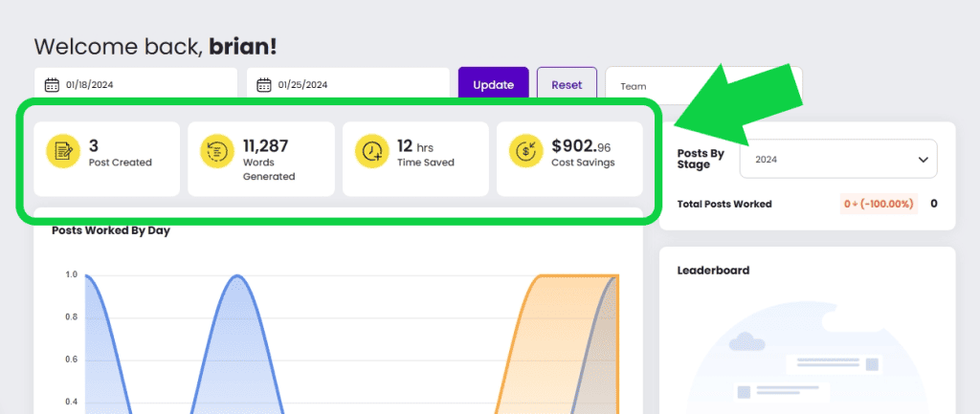Edit the end date field 01/25/2024
The image size is (980, 414).
(348, 85)
